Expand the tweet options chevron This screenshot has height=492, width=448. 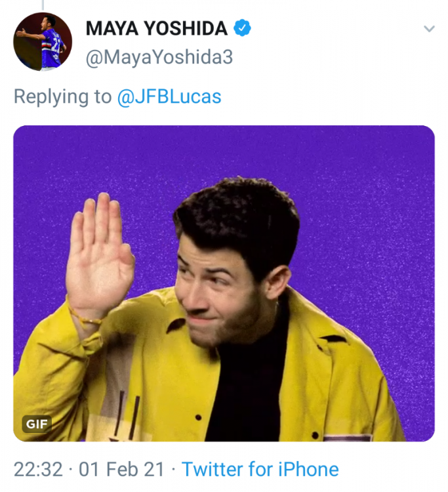coord(429,29)
